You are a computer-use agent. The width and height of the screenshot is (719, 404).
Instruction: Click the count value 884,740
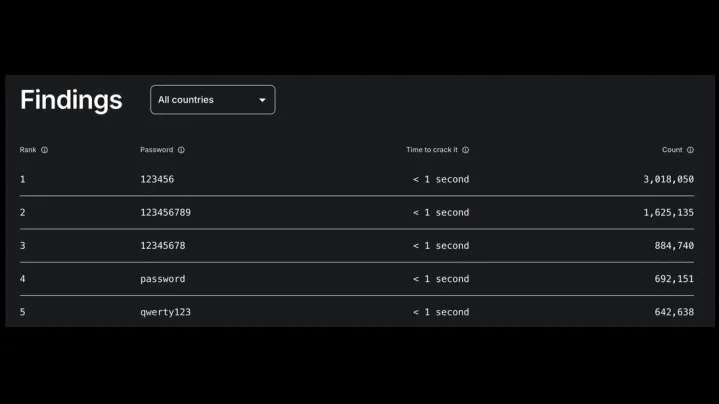(674, 246)
